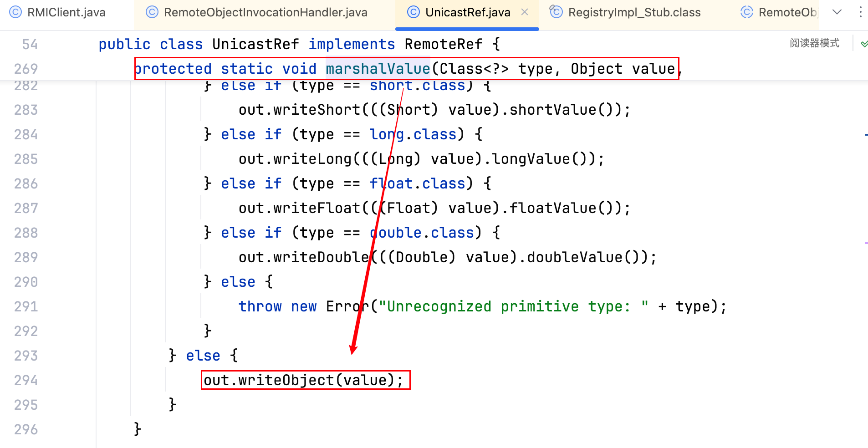Place cursor on out.writeObject(value) statement

coord(303,380)
